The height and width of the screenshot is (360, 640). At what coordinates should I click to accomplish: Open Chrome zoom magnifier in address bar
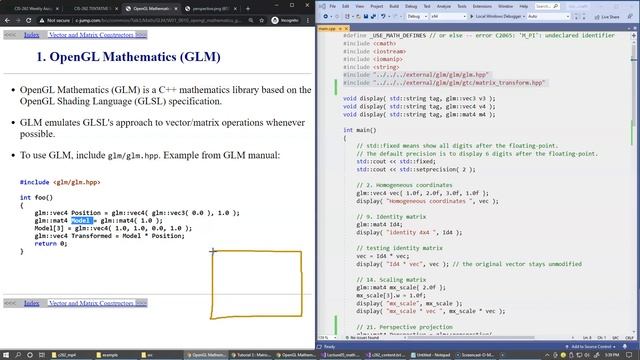(x=251, y=20)
